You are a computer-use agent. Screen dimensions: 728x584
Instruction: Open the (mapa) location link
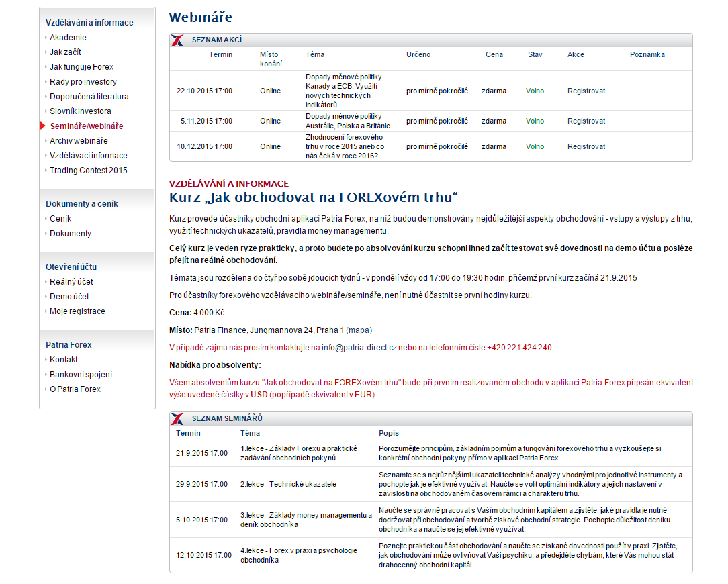[359, 330]
